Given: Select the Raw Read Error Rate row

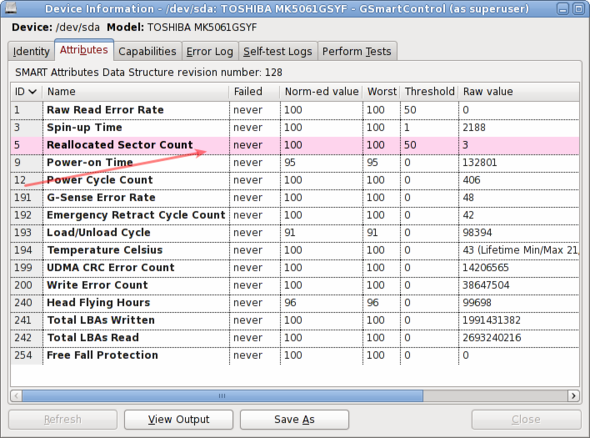Looking at the screenshot, I should [x=295, y=110].
